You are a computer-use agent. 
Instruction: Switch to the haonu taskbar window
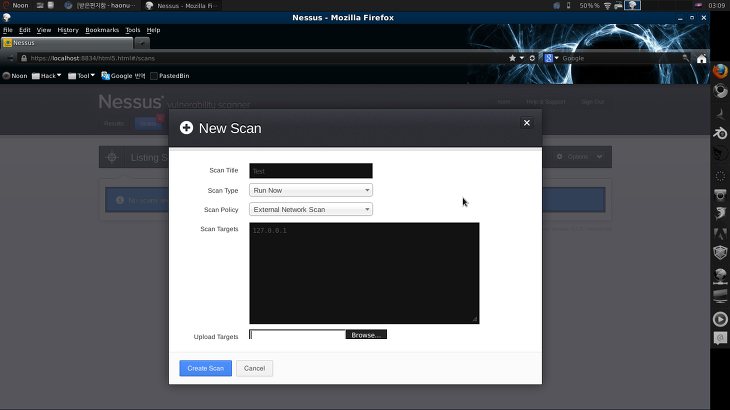[x=100, y=6]
